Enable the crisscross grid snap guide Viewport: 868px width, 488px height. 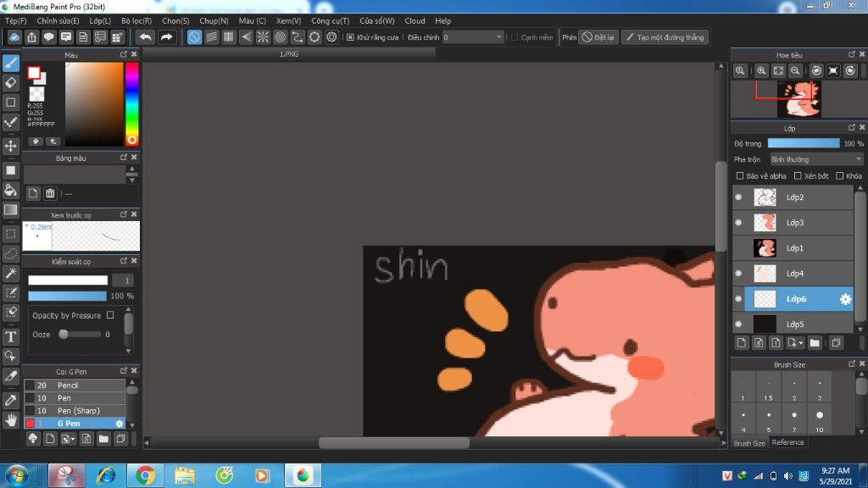[x=229, y=37]
